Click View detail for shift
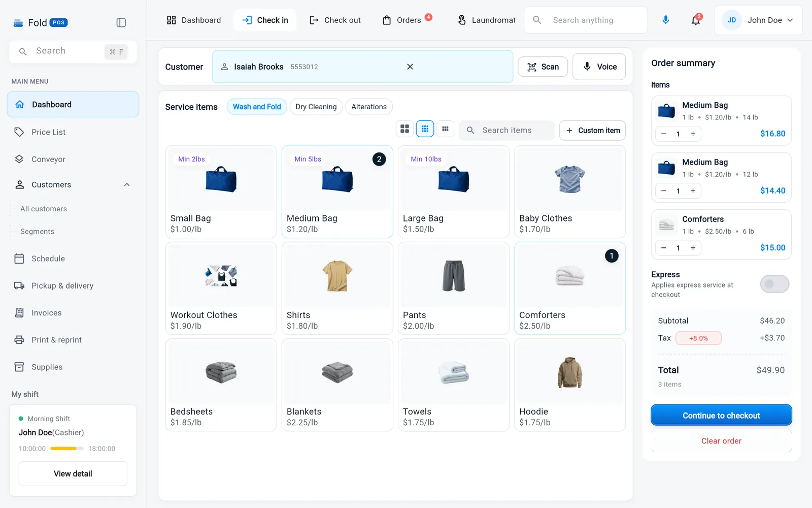This screenshot has width=812, height=508. tap(73, 473)
